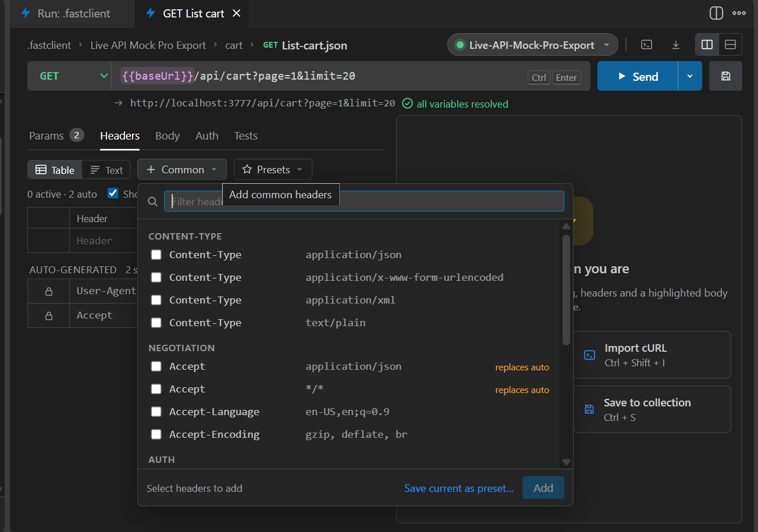Viewport: 758px width, 532px height.
Task: Switch to stacked panel layout
Action: point(731,45)
